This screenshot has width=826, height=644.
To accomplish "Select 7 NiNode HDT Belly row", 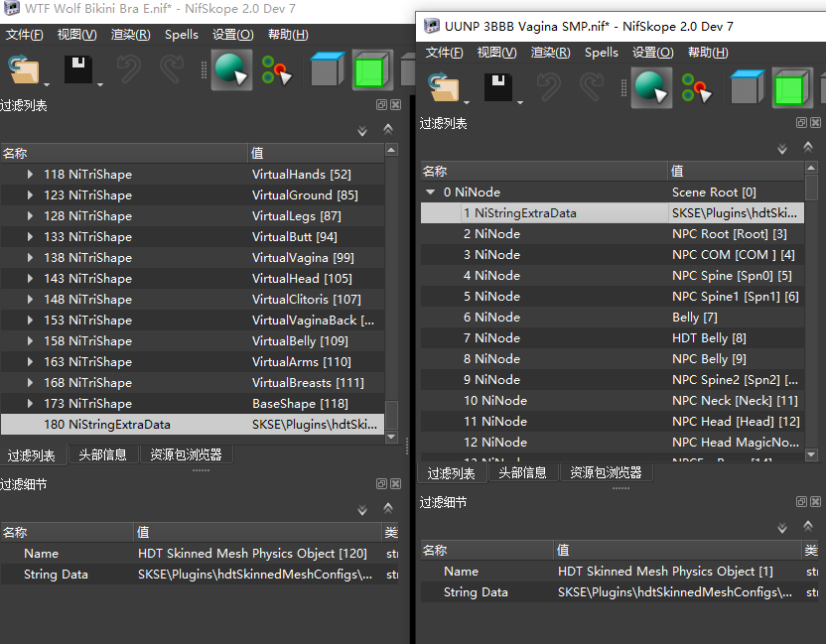I will [x=613, y=338].
